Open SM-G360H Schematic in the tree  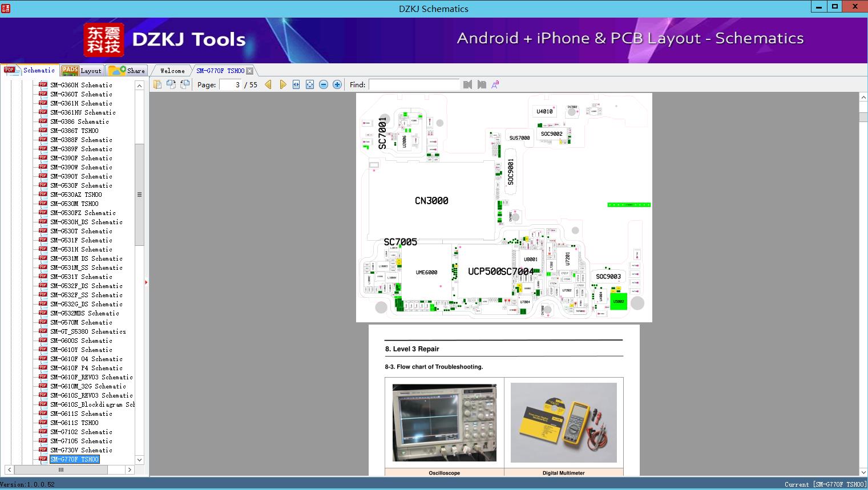coord(81,85)
